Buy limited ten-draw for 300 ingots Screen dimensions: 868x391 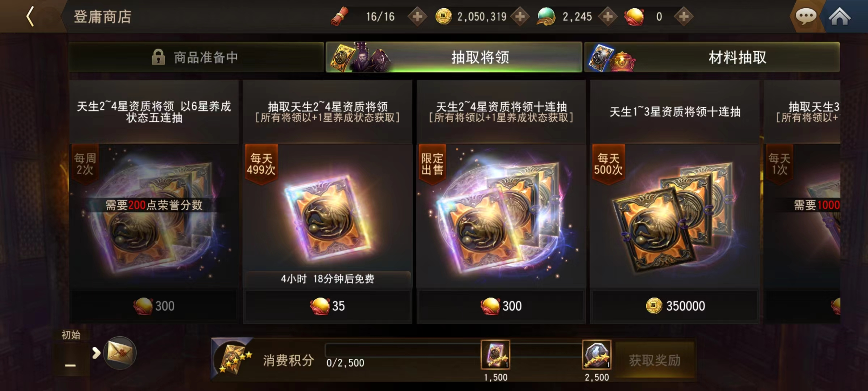(501, 306)
